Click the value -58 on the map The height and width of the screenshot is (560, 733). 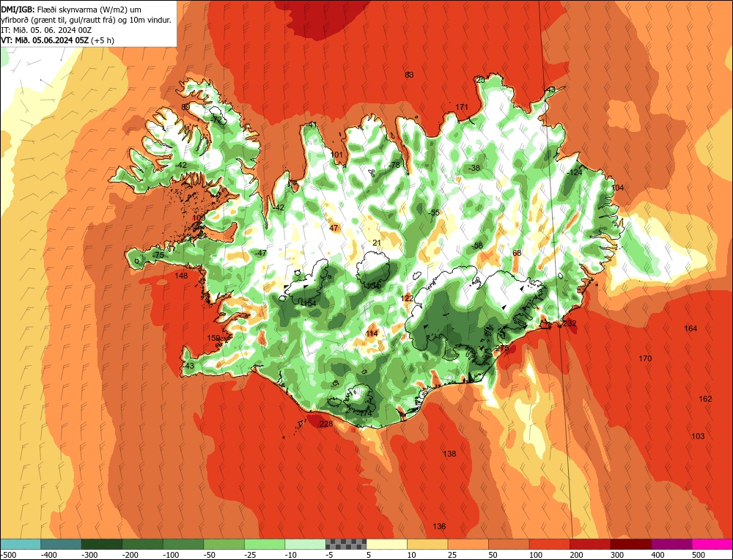[x=477, y=246]
